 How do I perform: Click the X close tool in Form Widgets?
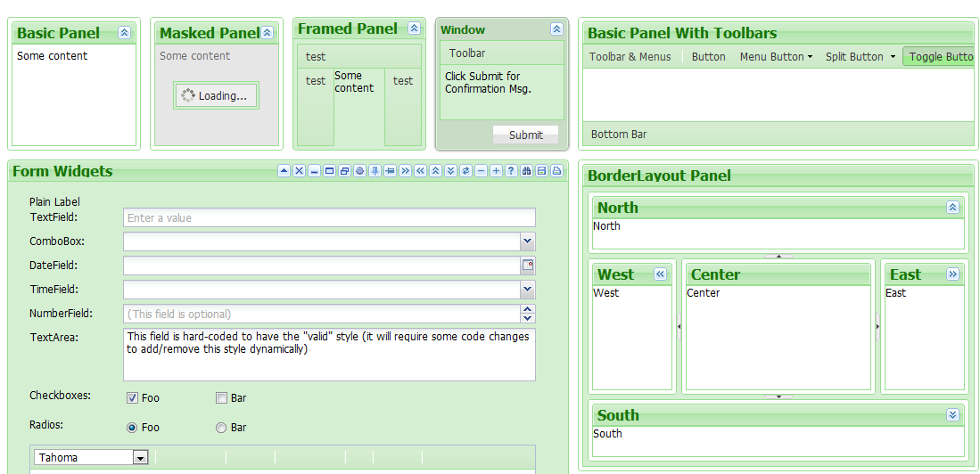coord(300,170)
